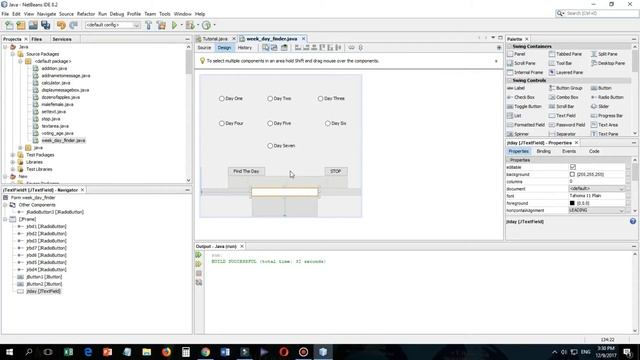Viewport: 640px width, 360px height.
Task: Click the New Project toolbar icon
Action: (21, 25)
